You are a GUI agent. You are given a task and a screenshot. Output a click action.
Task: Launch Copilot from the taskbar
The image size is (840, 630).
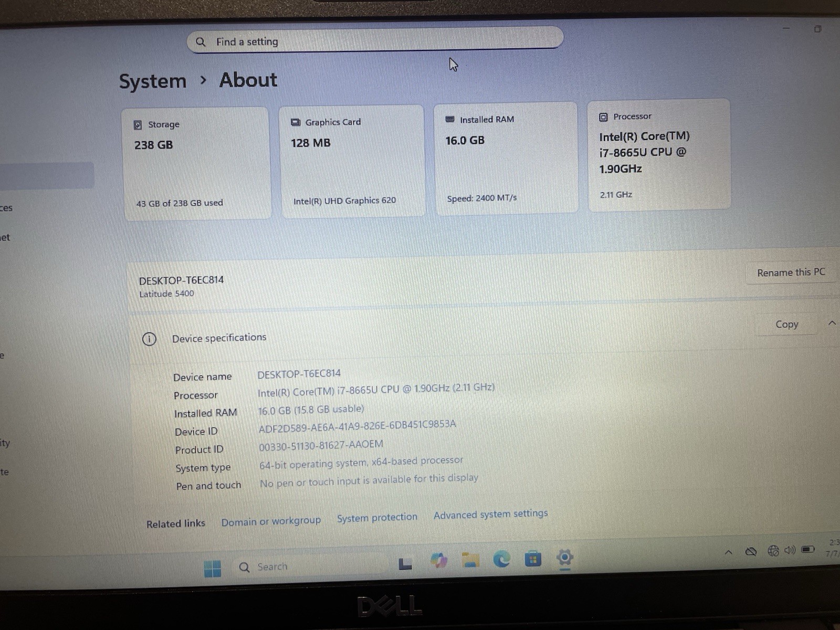[438, 561]
